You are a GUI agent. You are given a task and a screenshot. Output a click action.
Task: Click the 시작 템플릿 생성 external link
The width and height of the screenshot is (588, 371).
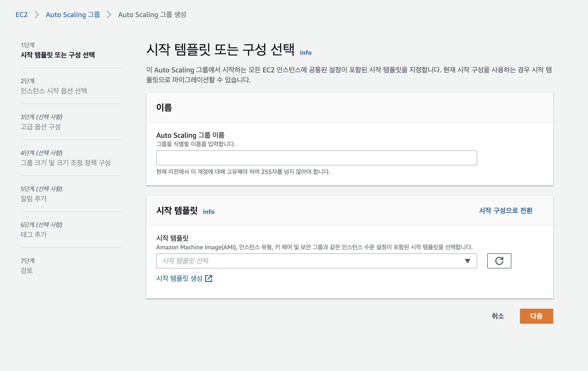point(184,278)
